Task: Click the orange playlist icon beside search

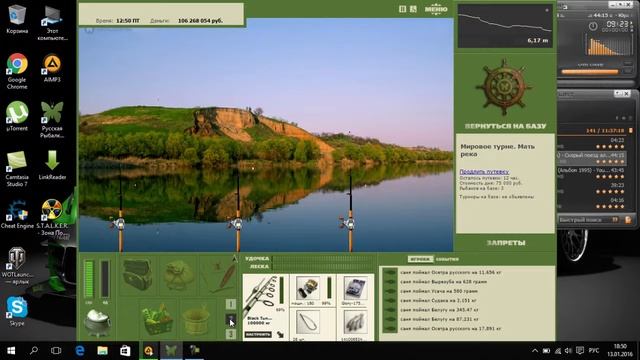Action: click(x=628, y=220)
